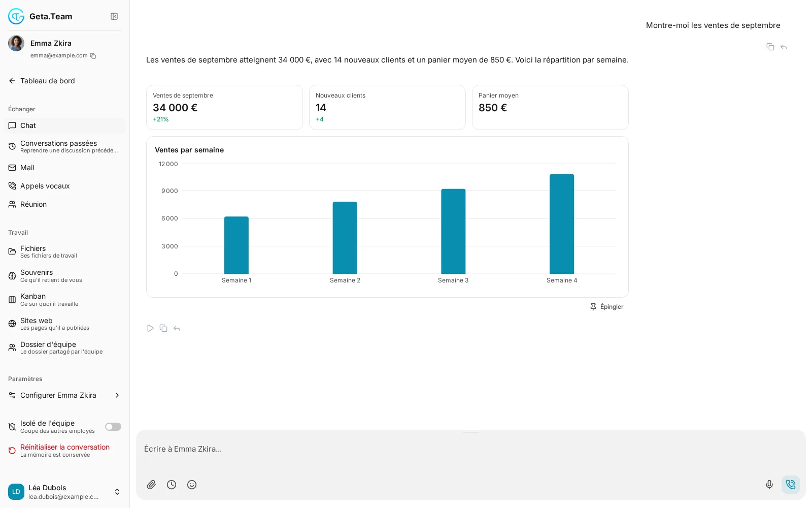Open Appels vocaux
This screenshot has width=812, height=508.
(x=64, y=186)
